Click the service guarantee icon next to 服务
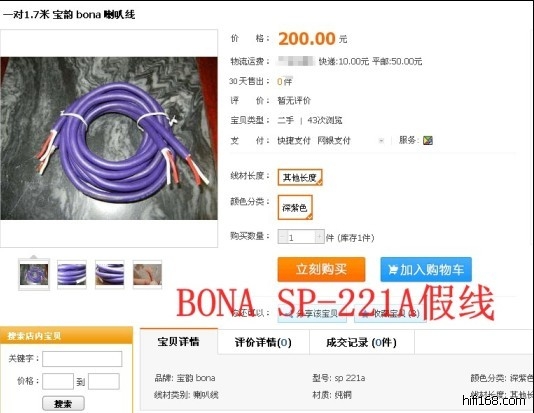 [428, 140]
